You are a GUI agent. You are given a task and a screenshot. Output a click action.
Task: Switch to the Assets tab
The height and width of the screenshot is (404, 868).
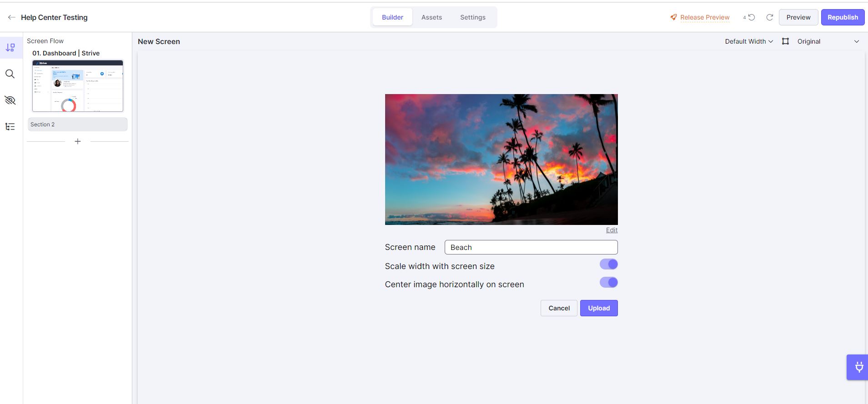pyautogui.click(x=431, y=17)
